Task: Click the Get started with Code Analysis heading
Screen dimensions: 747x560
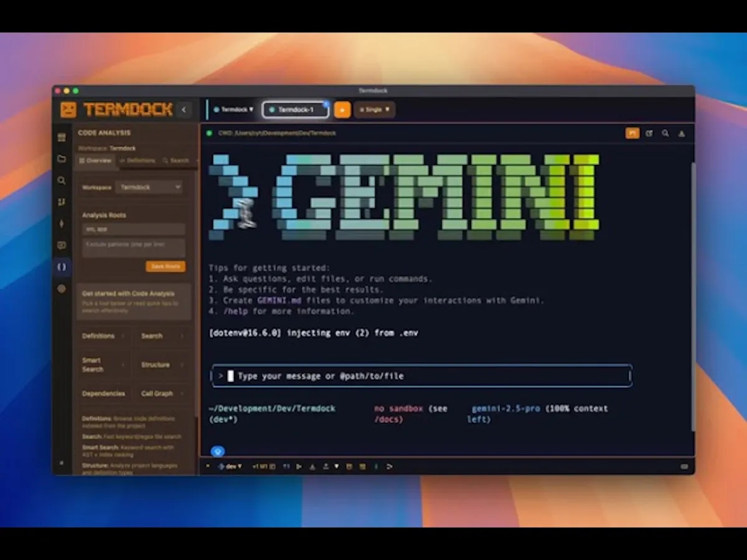Action: 128,293
